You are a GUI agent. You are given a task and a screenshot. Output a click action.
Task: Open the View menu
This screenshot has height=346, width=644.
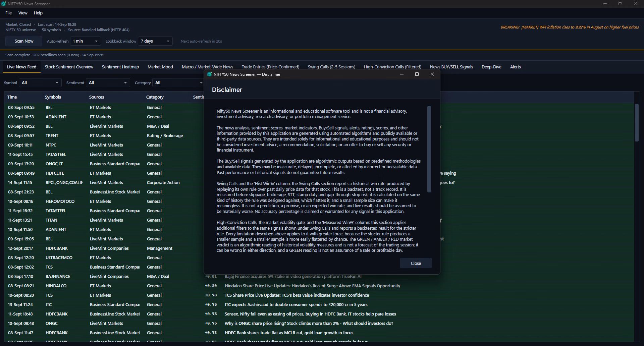pyautogui.click(x=23, y=13)
